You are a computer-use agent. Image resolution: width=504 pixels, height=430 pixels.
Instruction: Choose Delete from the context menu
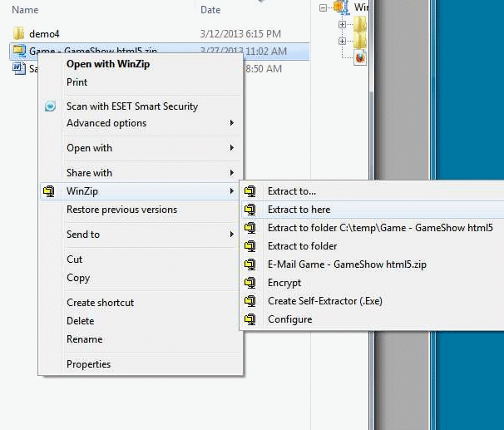pos(81,321)
